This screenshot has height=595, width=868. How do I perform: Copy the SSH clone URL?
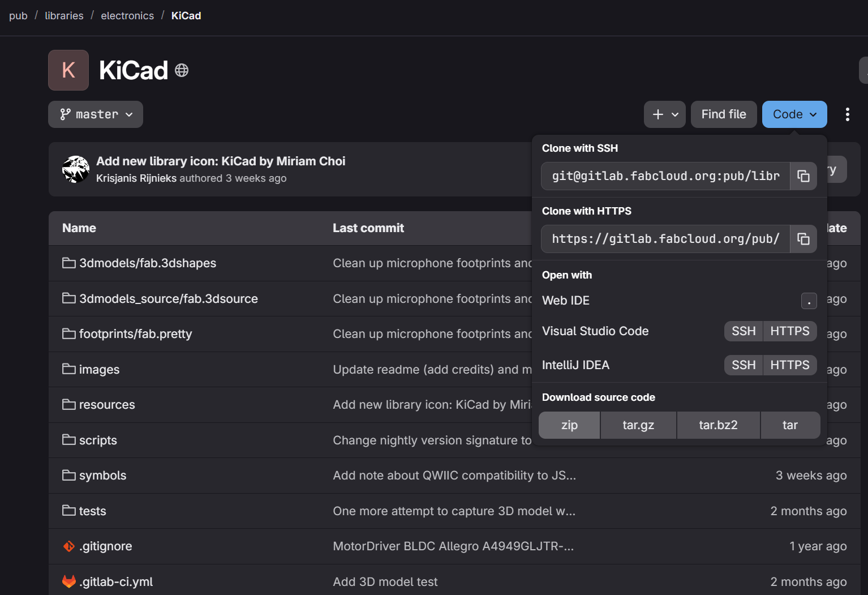pyautogui.click(x=803, y=176)
